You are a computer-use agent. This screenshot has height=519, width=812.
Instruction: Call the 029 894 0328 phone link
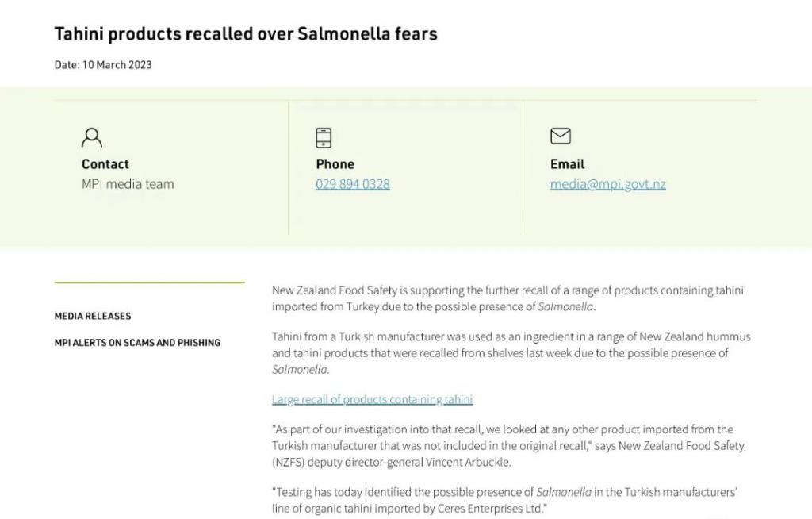pos(352,184)
